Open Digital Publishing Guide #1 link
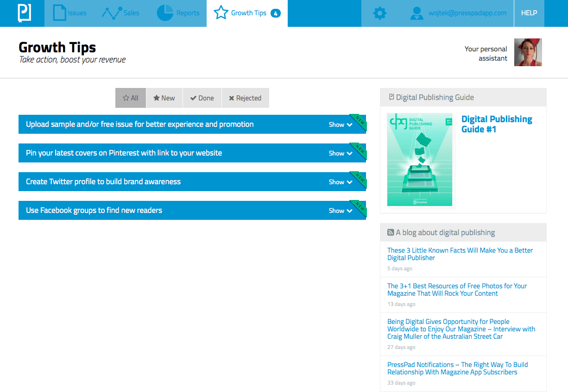 coord(497,124)
